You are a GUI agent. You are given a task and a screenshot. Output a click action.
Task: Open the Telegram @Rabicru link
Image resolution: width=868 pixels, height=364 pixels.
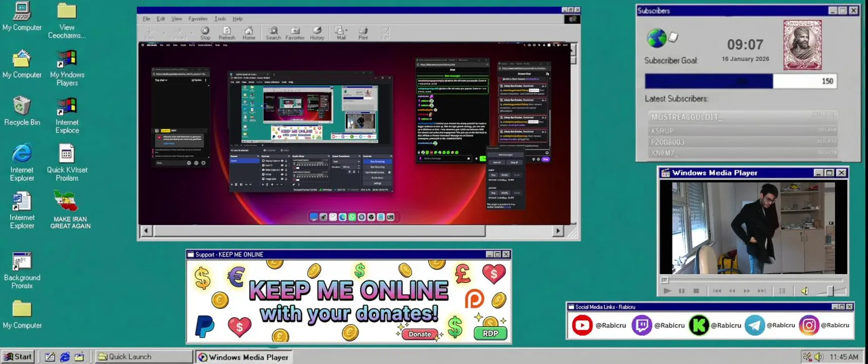770,325
